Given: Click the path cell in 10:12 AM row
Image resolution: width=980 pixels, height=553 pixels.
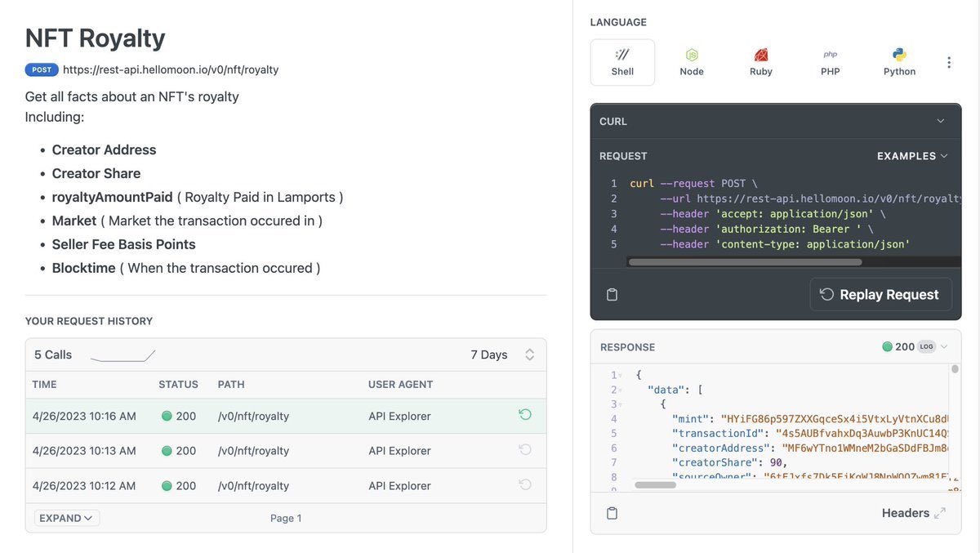Looking at the screenshot, I should point(253,485).
